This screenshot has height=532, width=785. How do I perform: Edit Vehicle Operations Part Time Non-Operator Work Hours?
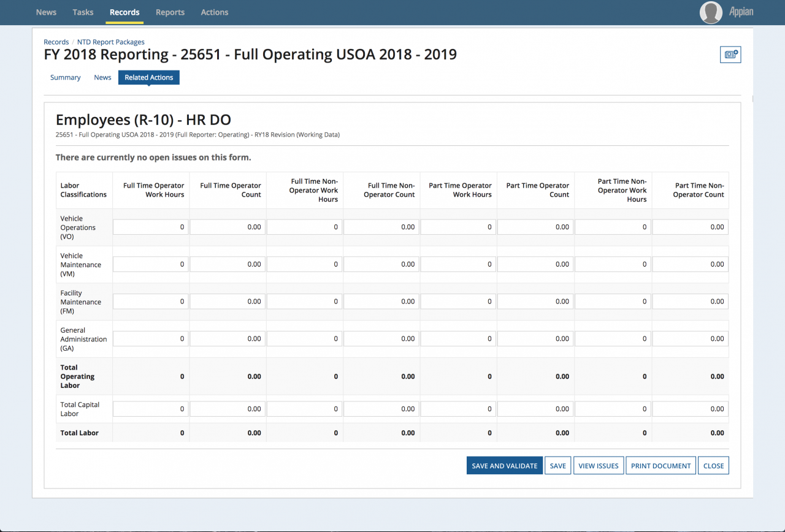613,227
